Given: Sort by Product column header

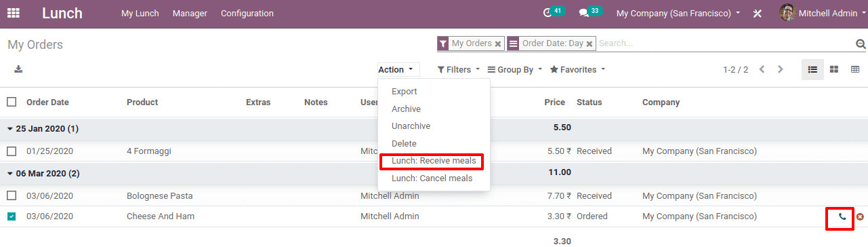Looking at the screenshot, I should 142,102.
